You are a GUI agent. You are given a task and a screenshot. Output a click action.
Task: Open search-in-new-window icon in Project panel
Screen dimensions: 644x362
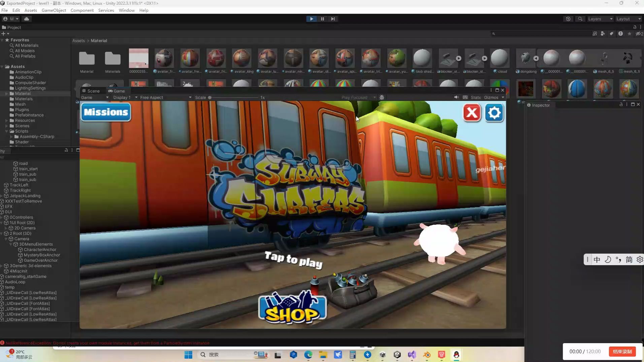coord(595,34)
